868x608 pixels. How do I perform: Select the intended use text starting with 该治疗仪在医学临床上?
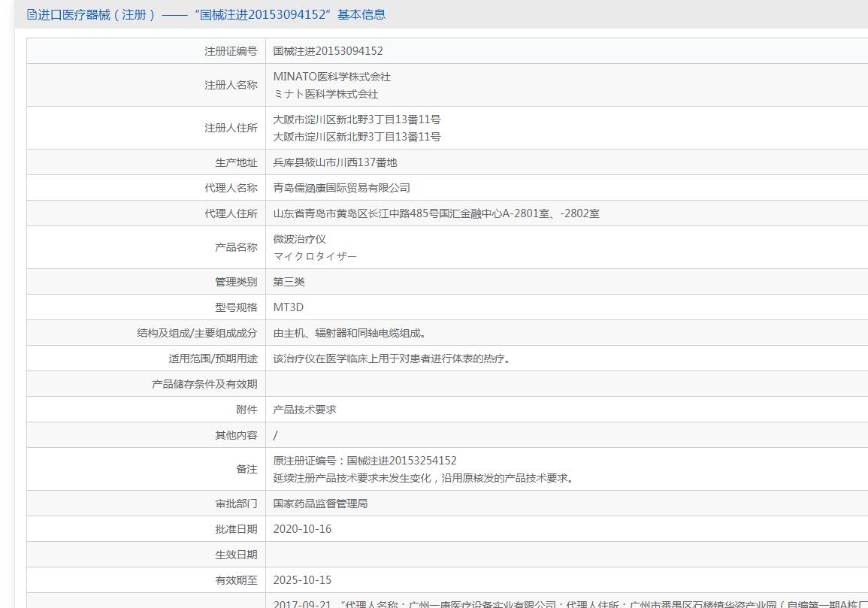(392, 358)
